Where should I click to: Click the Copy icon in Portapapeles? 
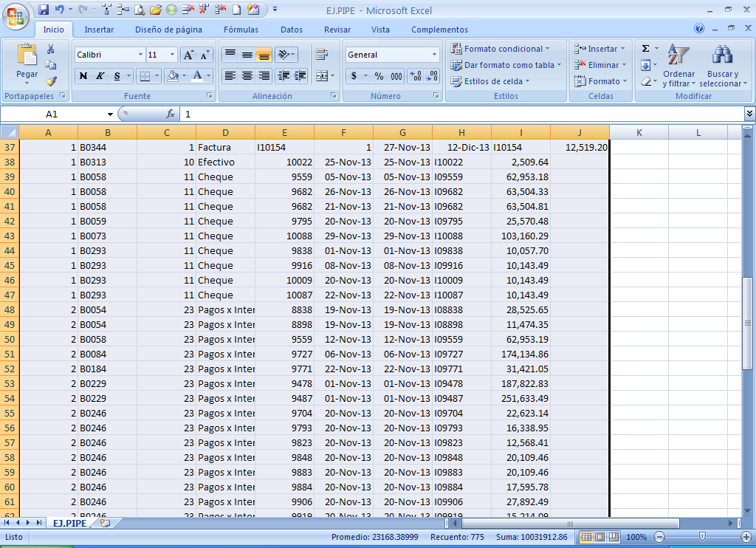click(50, 65)
